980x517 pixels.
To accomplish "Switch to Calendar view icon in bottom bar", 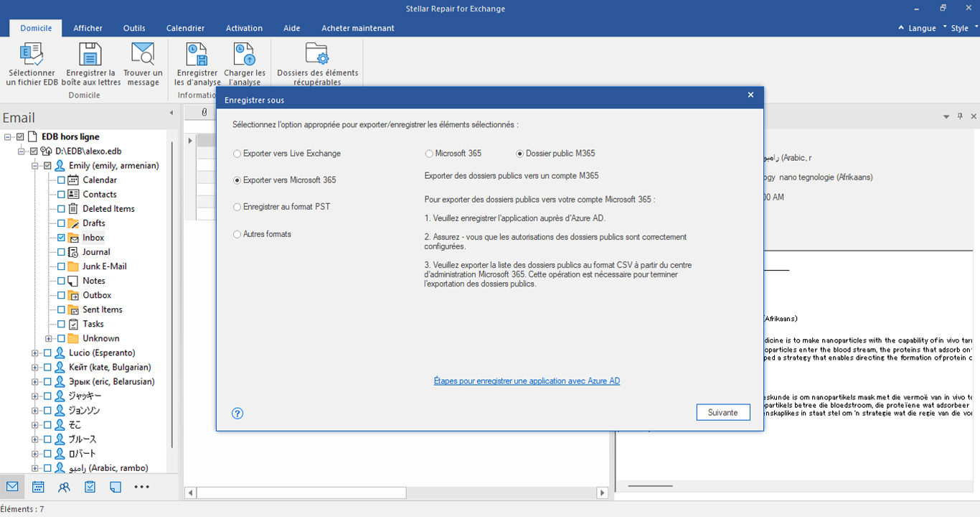I will [38, 487].
